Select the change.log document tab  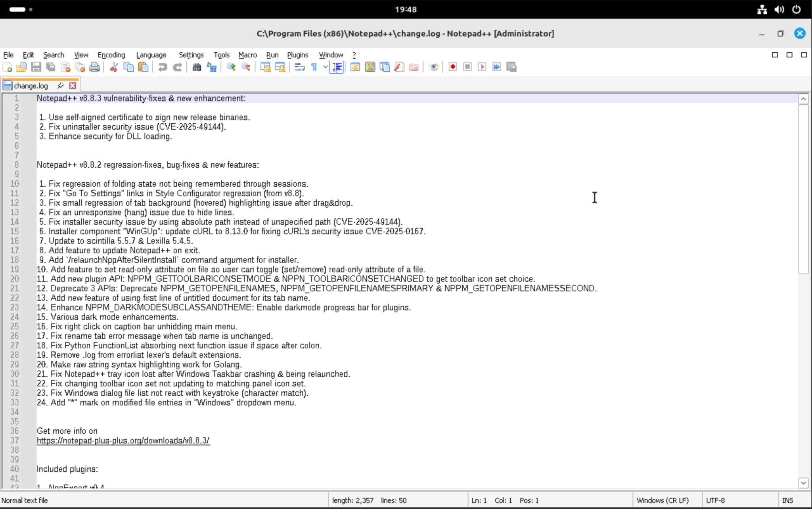(x=31, y=85)
